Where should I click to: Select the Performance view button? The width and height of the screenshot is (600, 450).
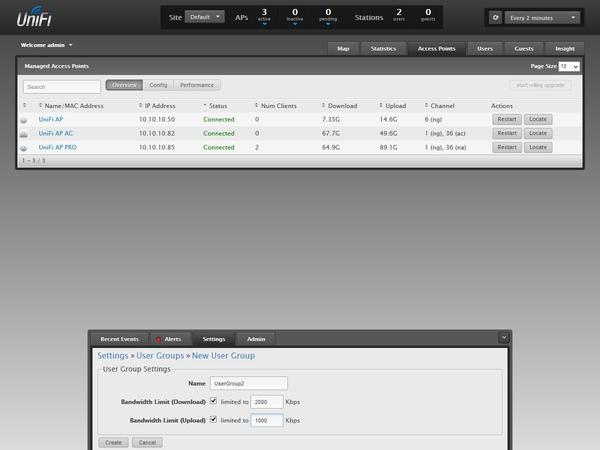pyautogui.click(x=197, y=85)
